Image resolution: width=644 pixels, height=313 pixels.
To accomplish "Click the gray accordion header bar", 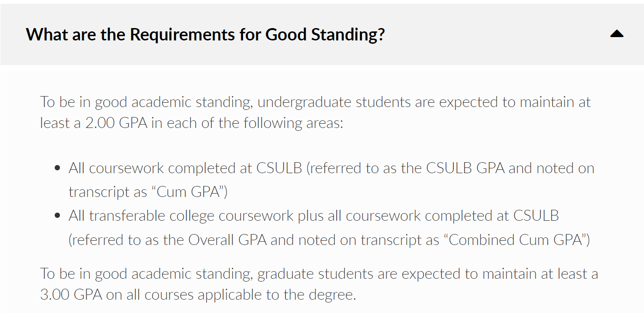I will coord(476,34).
